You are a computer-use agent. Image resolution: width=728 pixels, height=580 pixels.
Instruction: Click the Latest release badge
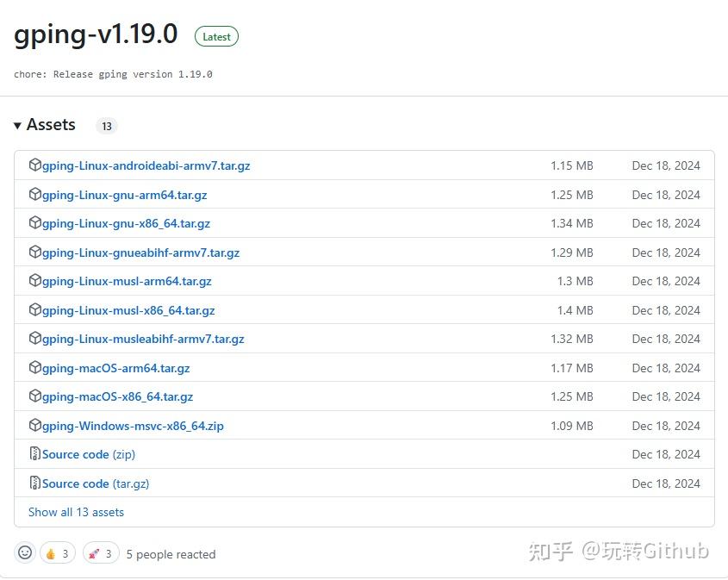click(x=216, y=37)
